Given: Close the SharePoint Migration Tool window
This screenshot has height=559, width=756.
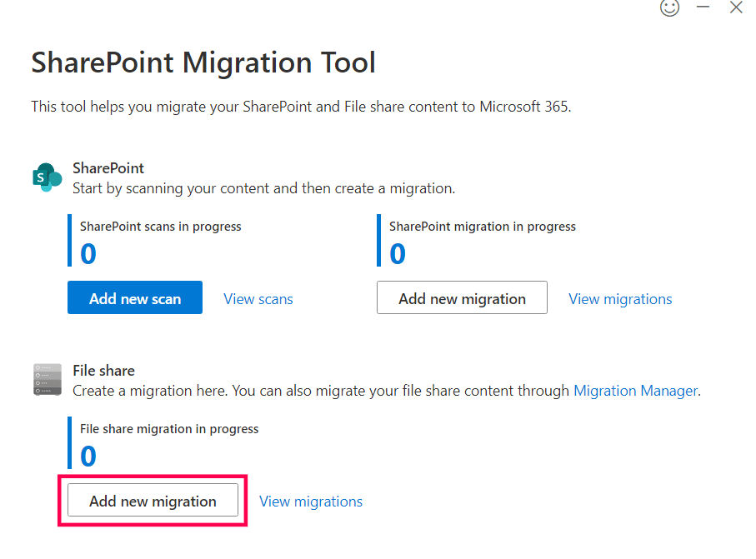Looking at the screenshot, I should pyautogui.click(x=736, y=7).
